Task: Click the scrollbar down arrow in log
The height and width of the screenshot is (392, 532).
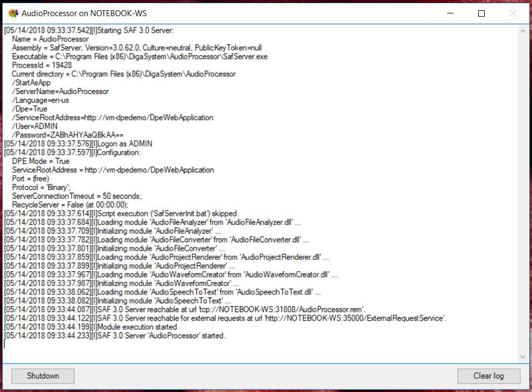Action: pos(523,357)
